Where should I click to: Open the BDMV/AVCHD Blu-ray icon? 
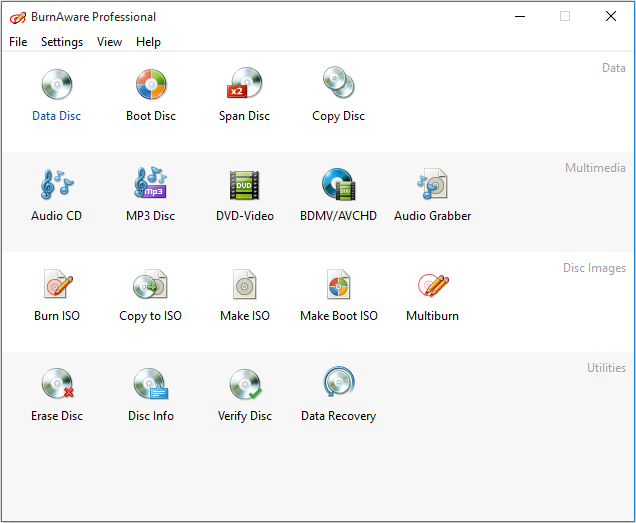tap(338, 184)
